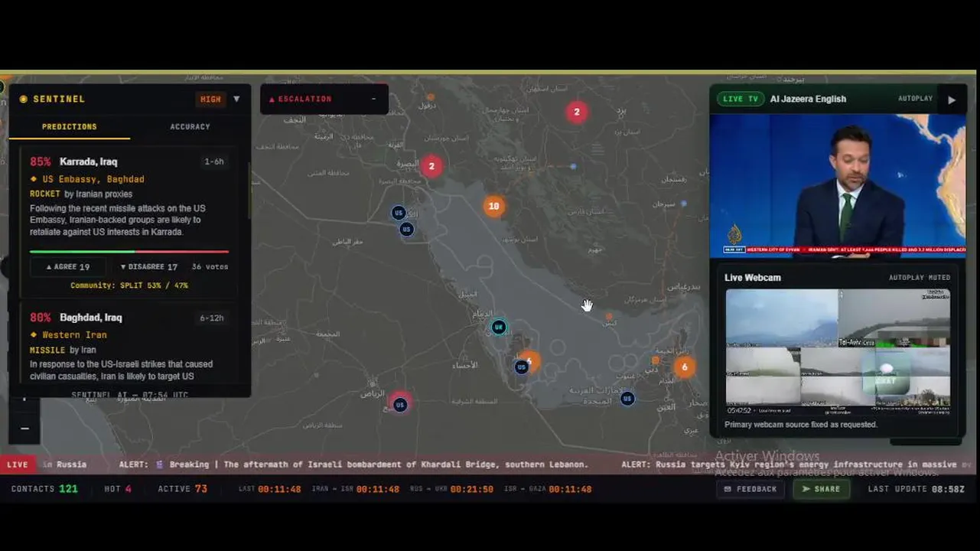
Task: Click the small orange dot near Dezful
Action: point(431,97)
